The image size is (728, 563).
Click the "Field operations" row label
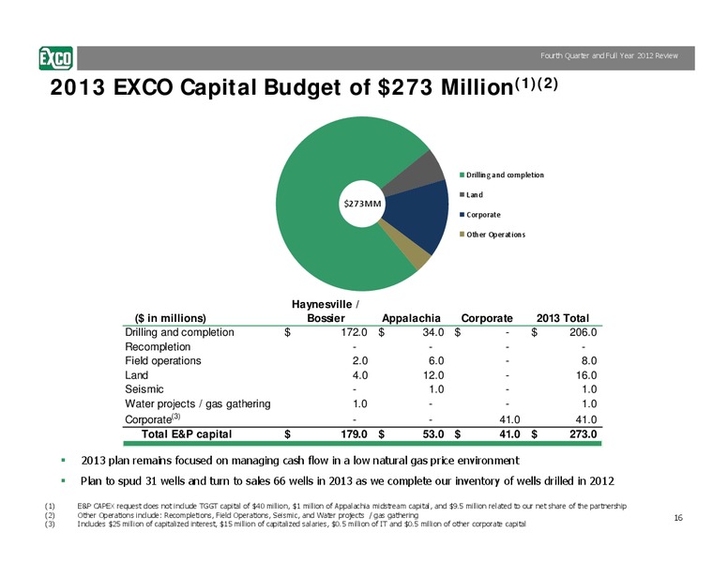pyautogui.click(x=163, y=361)
